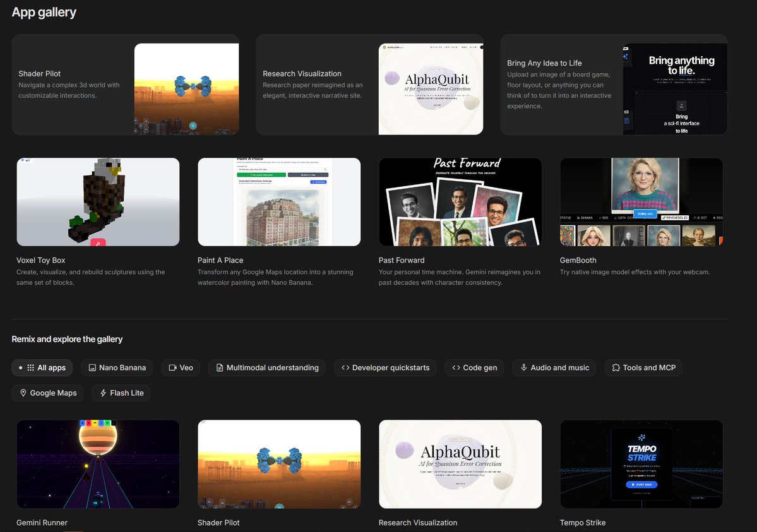The image size is (757, 532).
Task: Click the App gallery heading
Action: pyautogui.click(x=44, y=12)
